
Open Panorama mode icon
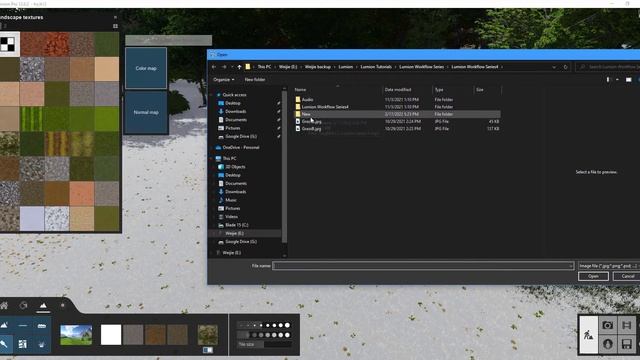coord(607,344)
